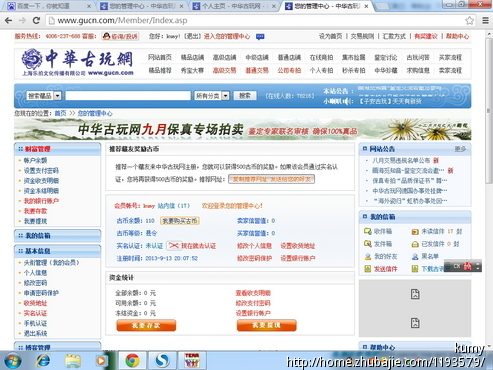Click the 我的好友 friends icon
The height and width of the screenshot is (370, 493).
pos(367,256)
